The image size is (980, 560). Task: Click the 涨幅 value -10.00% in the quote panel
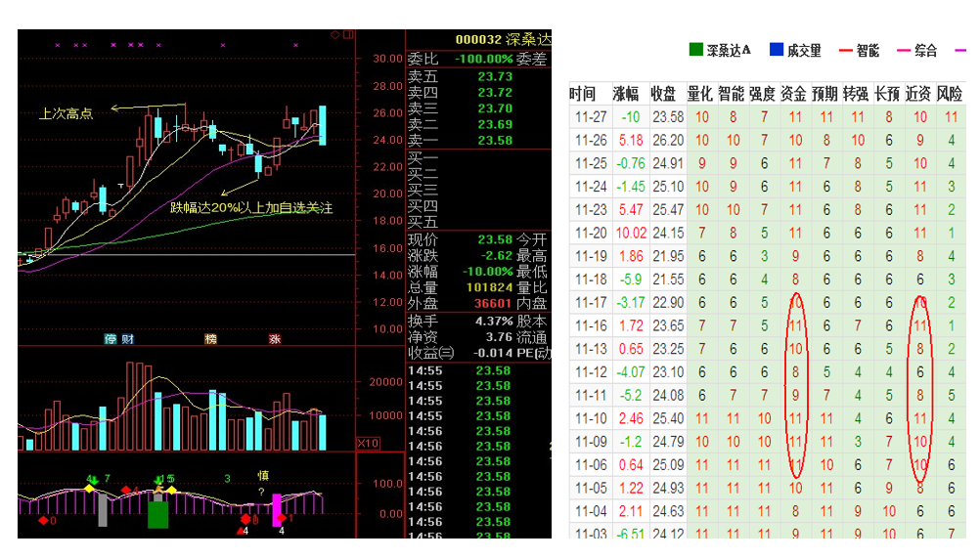488,272
